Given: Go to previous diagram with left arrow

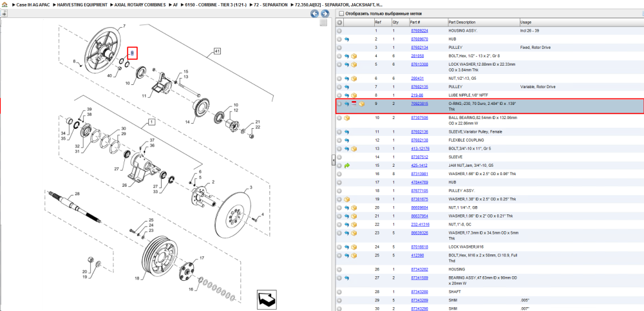Looking at the screenshot, I should point(314,14).
